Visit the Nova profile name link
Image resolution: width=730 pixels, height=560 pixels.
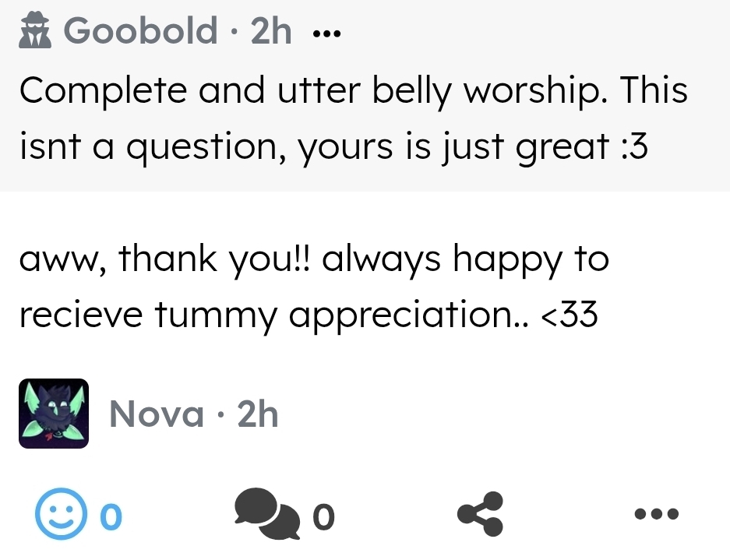tap(156, 414)
